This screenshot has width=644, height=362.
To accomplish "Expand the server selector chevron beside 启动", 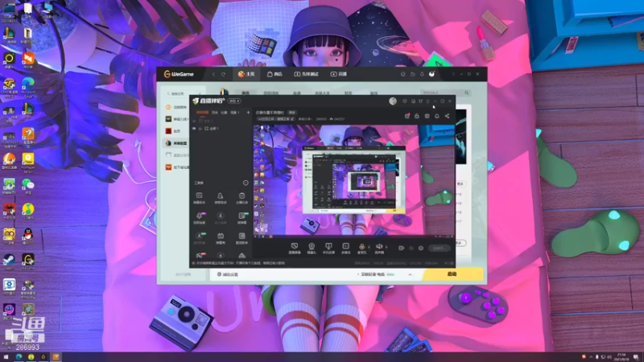I will pos(410,274).
